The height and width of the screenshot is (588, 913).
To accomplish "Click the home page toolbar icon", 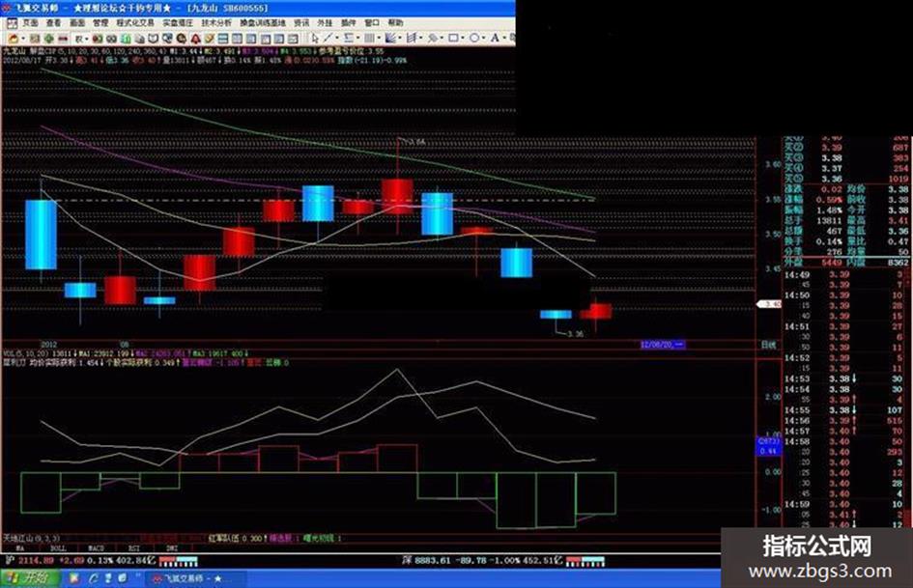I will (x=13, y=39).
